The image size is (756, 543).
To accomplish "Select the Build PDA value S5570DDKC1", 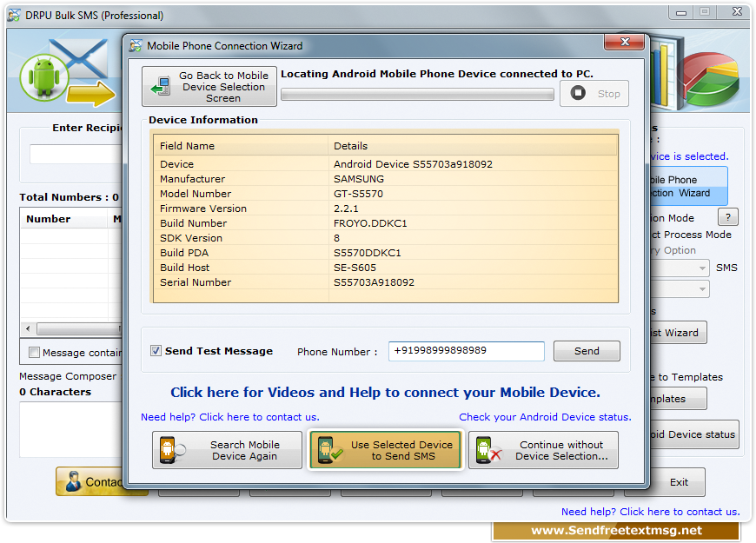I will point(368,253).
